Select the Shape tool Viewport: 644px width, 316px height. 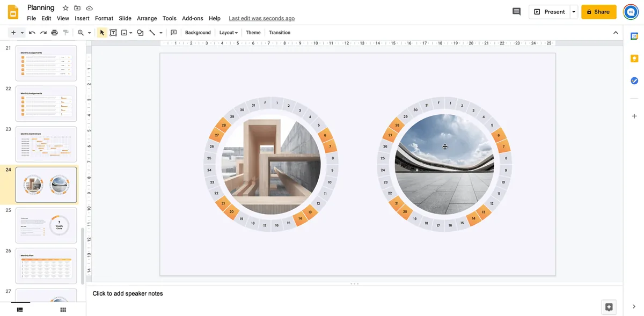pos(140,33)
